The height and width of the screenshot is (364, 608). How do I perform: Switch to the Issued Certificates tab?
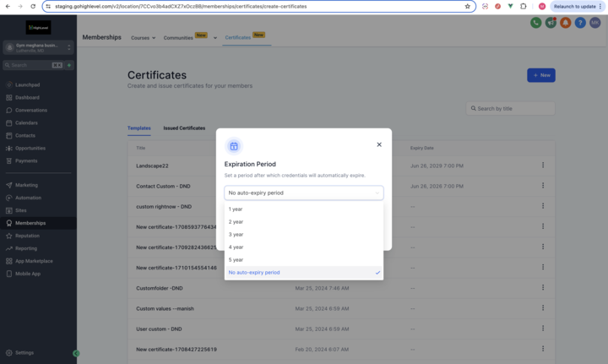coord(184,128)
